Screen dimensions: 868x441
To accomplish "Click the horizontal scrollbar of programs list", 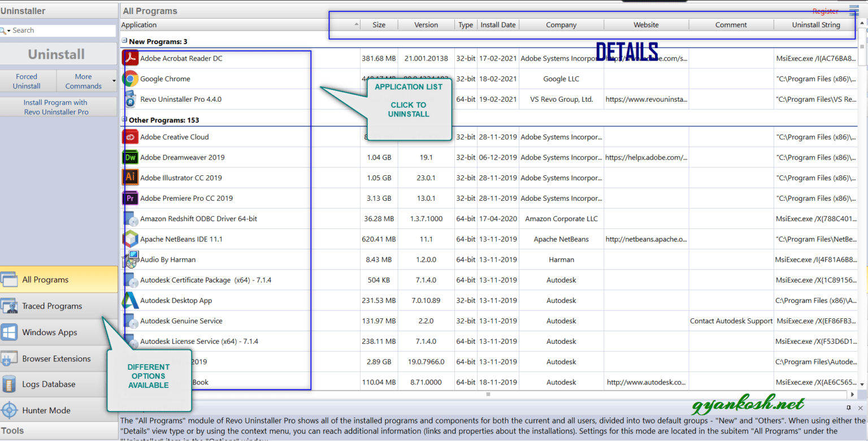I will (489, 394).
